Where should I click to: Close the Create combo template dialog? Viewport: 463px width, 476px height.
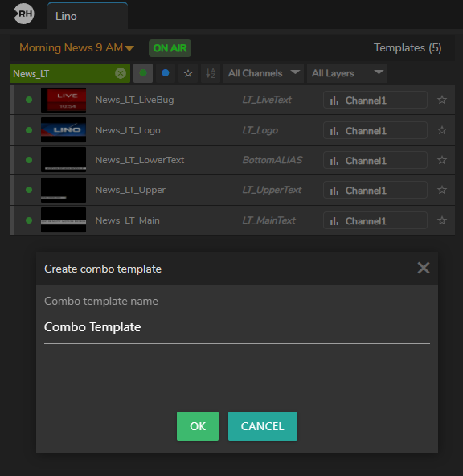(424, 268)
